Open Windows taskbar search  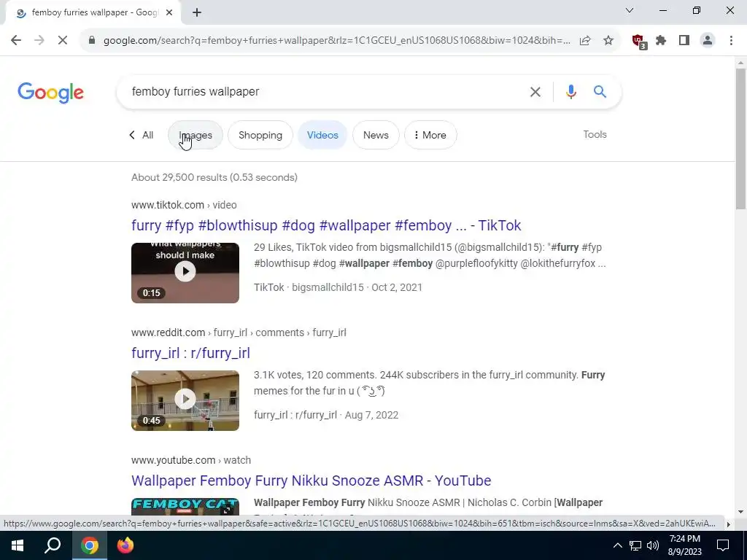click(x=53, y=545)
